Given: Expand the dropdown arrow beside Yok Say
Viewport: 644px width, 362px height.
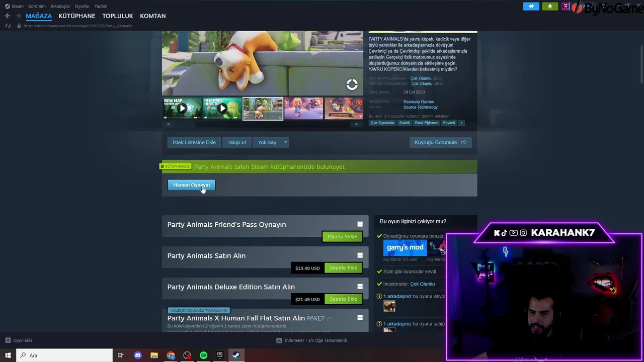Looking at the screenshot, I should [x=285, y=142].
